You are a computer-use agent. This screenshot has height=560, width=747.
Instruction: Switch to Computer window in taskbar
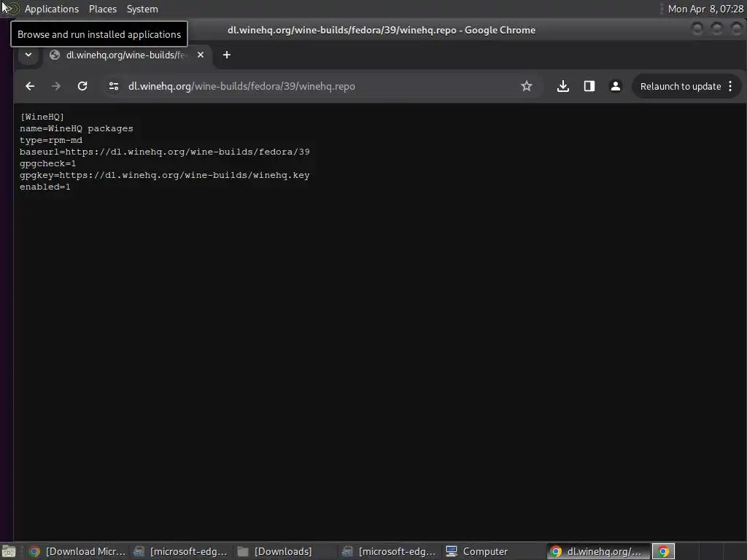coord(494,551)
